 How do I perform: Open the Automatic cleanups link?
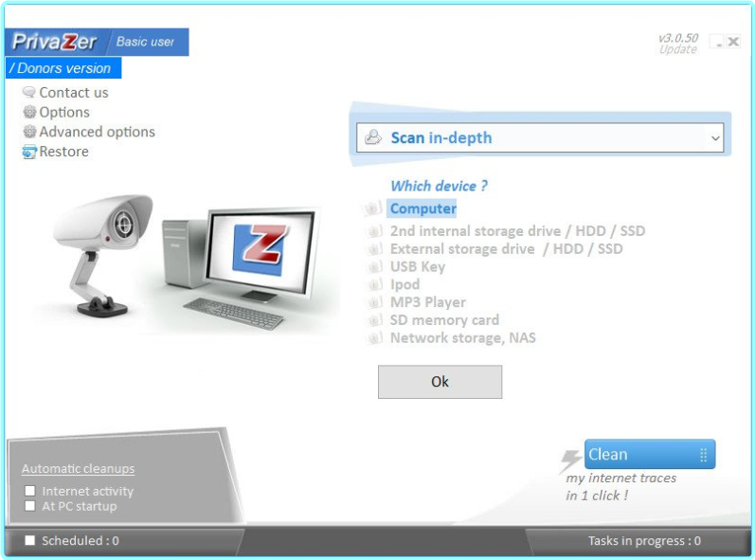[x=78, y=468]
